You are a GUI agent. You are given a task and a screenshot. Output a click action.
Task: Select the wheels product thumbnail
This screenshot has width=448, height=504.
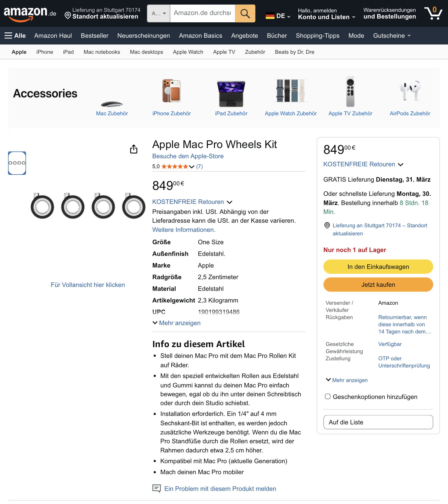[17, 163]
